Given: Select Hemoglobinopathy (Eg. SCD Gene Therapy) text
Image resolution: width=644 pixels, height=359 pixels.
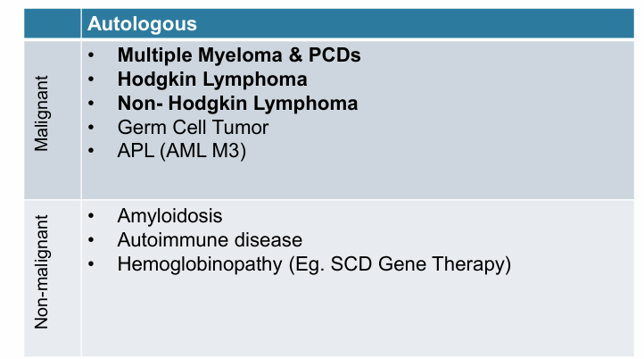Looking at the screenshot, I should [x=314, y=264].
